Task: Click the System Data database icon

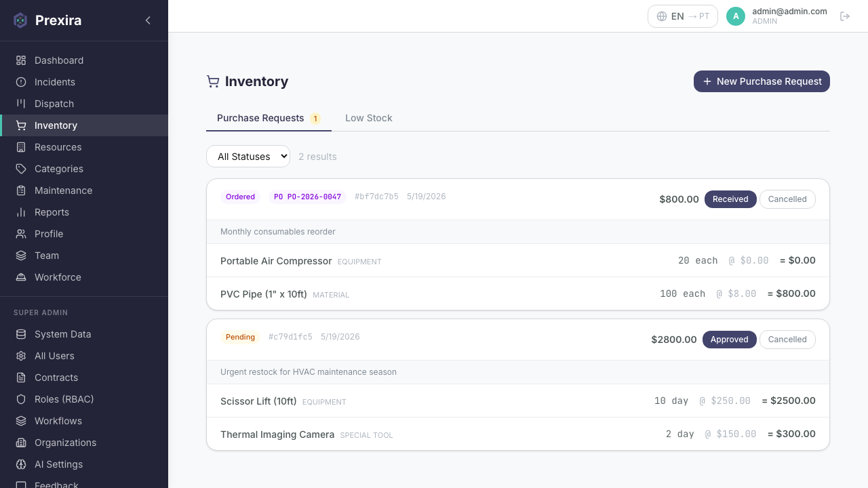Action: pyautogui.click(x=21, y=334)
